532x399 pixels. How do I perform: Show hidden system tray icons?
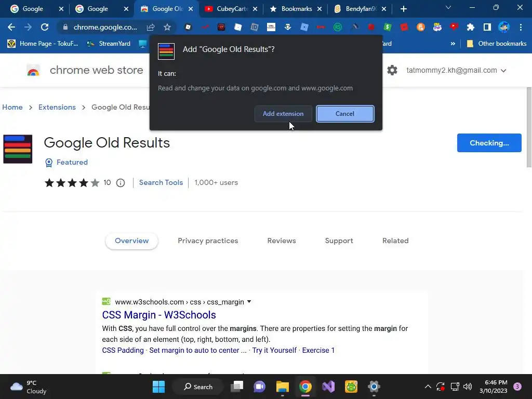click(428, 387)
